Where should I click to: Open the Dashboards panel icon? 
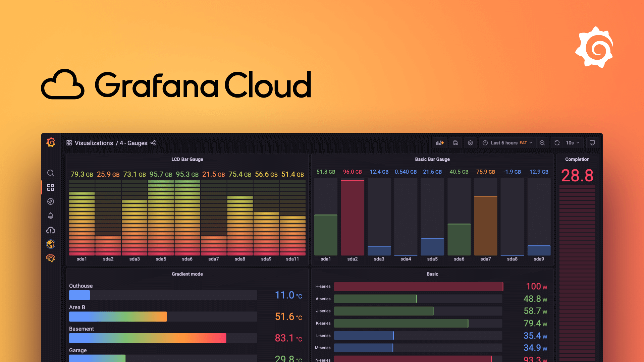click(x=50, y=188)
